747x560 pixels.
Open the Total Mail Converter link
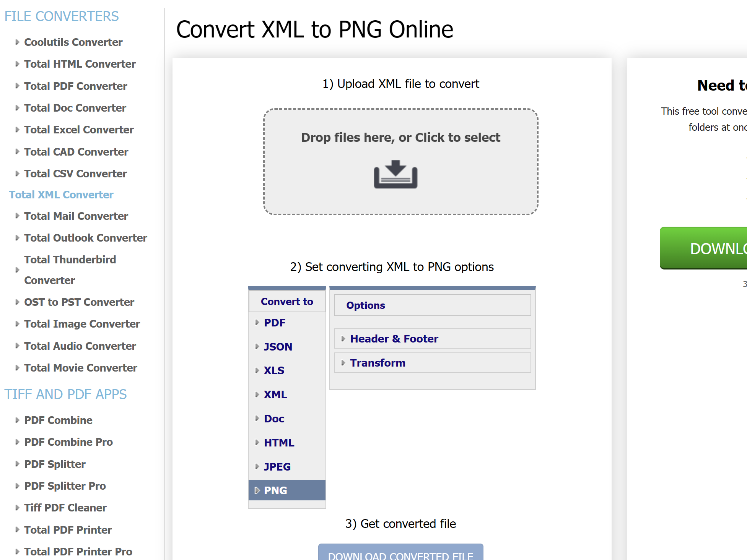click(x=76, y=216)
